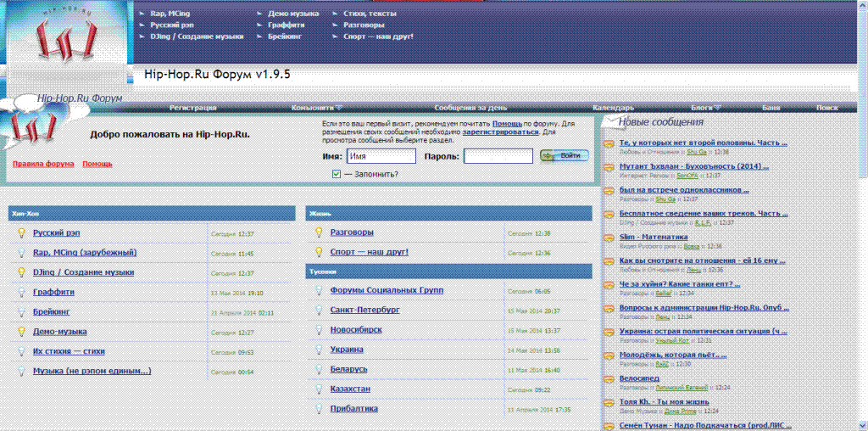The height and width of the screenshot is (431, 868).
Task: Open header link Граффити
Action: (285, 25)
